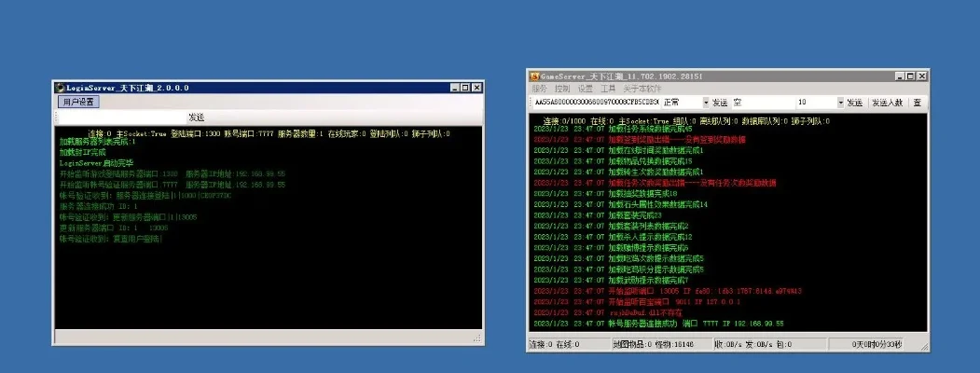
Task: Expand the 正常 dropdown in GameServer toolbar
Action: pos(706,102)
